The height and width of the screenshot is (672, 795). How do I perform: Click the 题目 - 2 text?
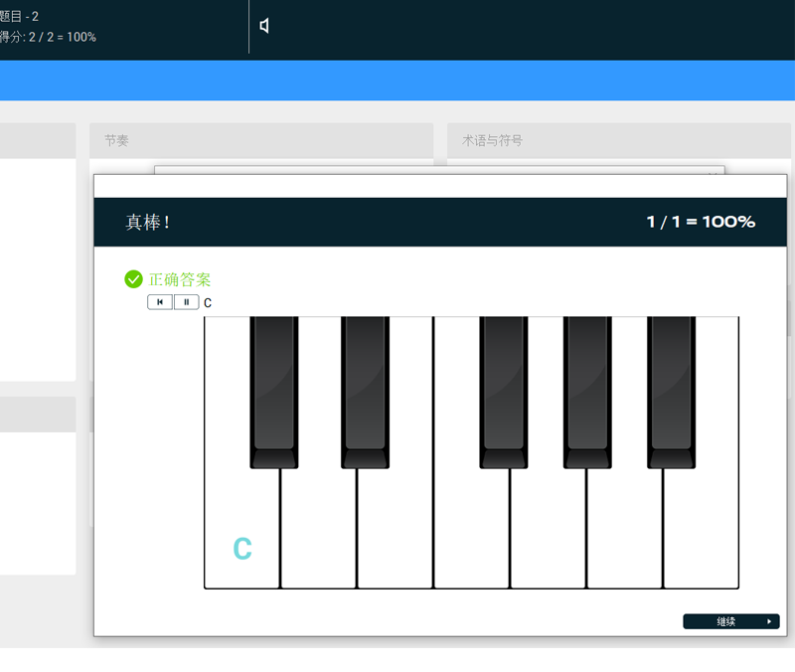pos(19,16)
